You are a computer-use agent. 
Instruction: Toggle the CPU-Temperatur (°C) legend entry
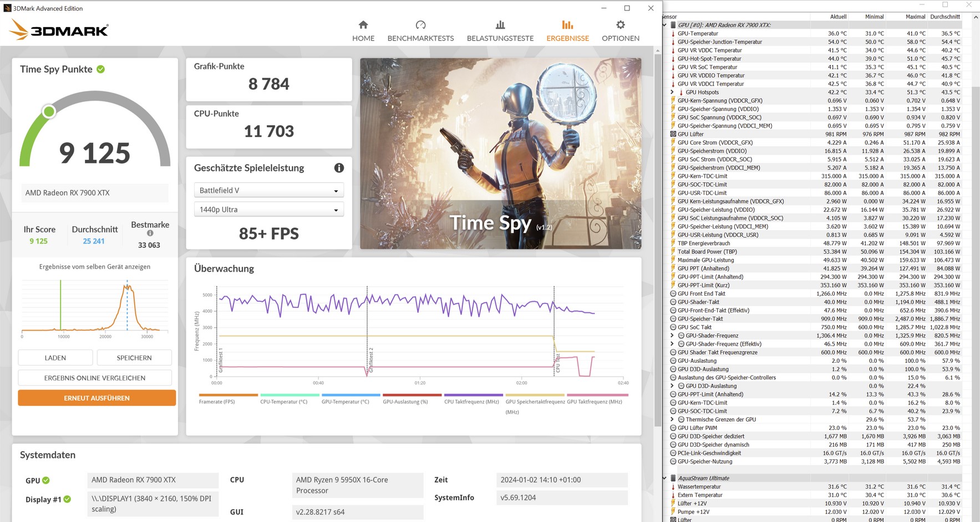tap(290, 399)
